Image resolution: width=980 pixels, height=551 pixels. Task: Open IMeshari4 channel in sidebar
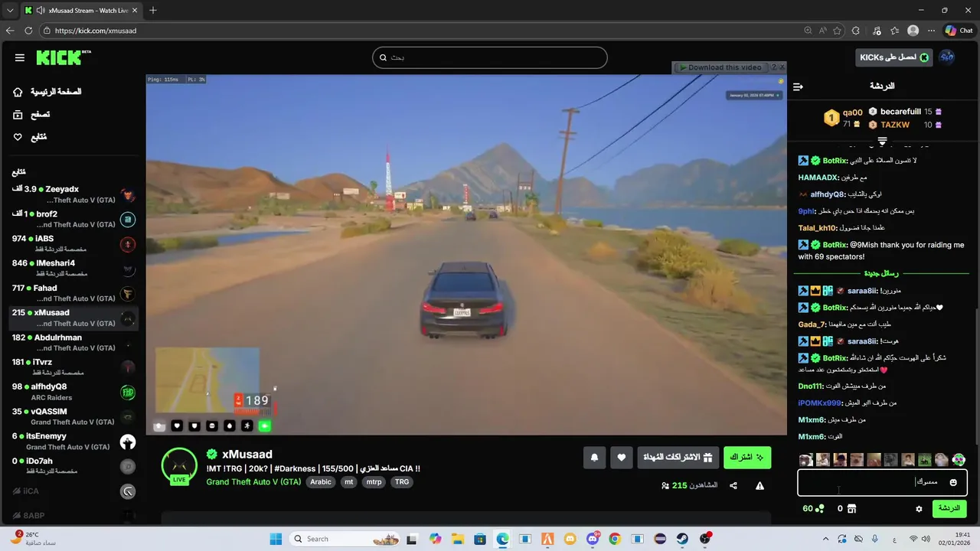(73, 269)
